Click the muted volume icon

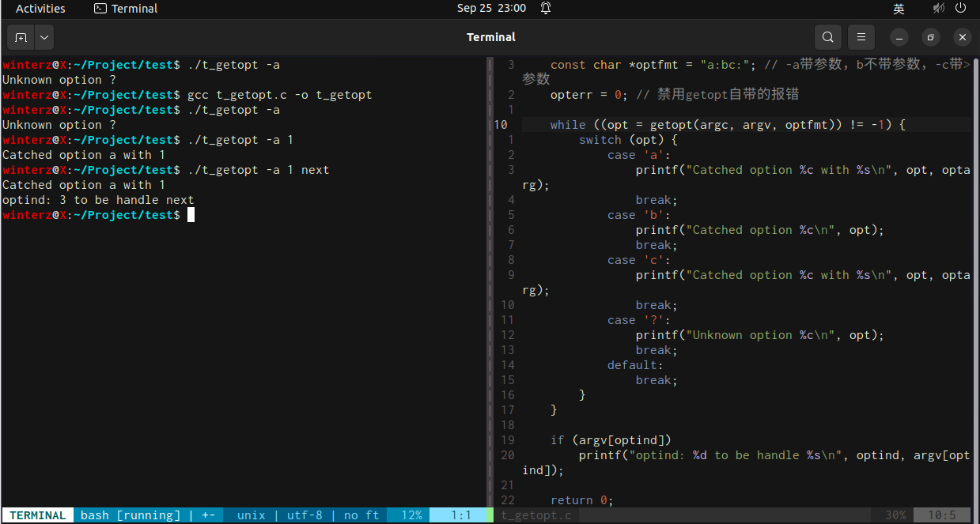point(938,9)
